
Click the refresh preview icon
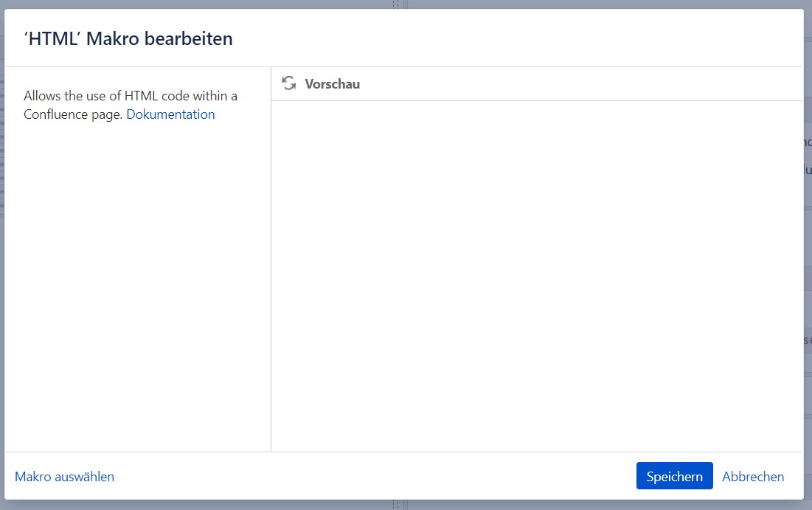click(x=288, y=83)
